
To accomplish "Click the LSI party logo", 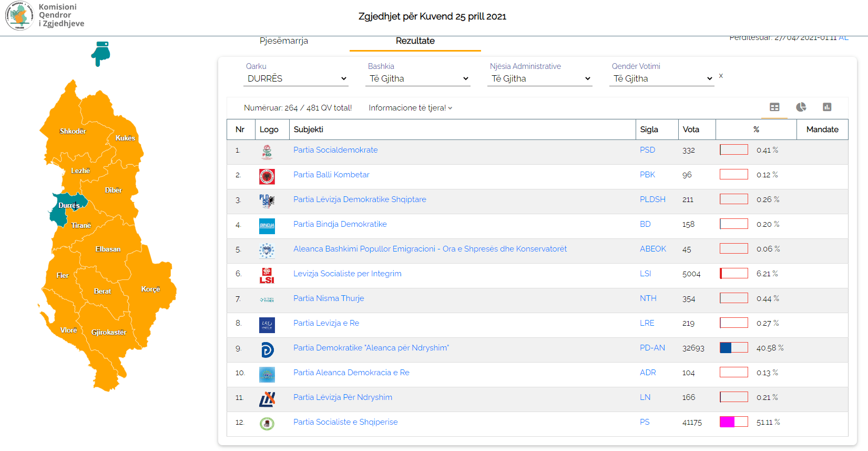I will coord(267,276).
